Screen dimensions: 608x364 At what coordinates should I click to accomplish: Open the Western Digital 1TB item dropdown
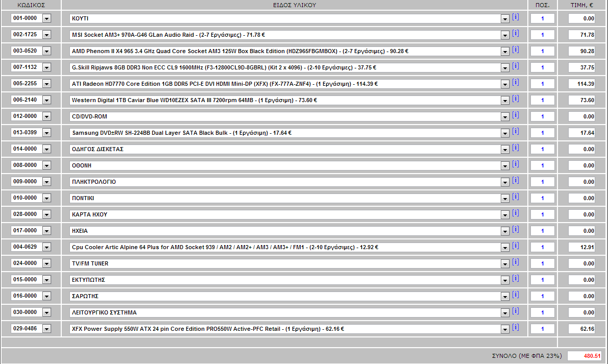[505, 101]
